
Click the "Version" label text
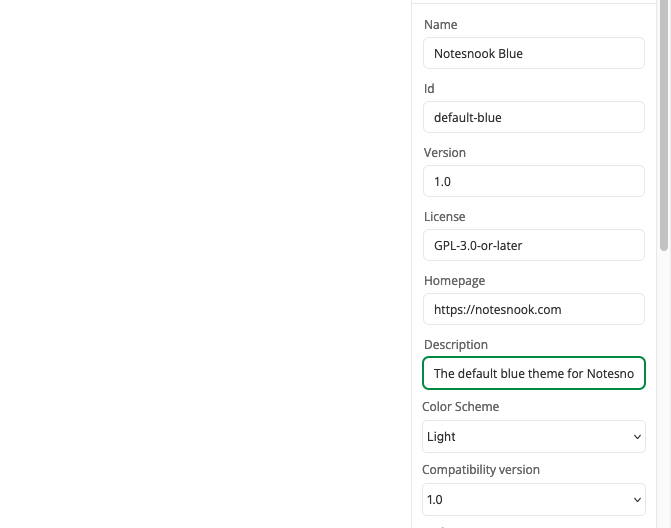(445, 153)
